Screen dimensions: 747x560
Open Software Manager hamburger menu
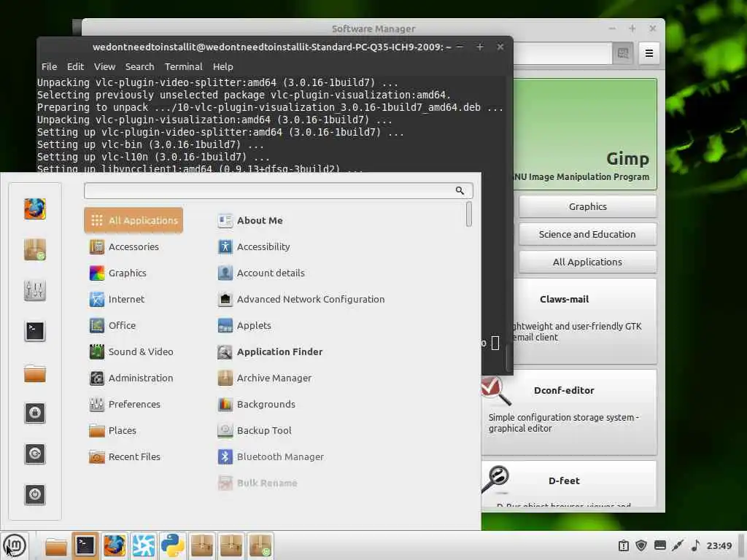(649, 52)
